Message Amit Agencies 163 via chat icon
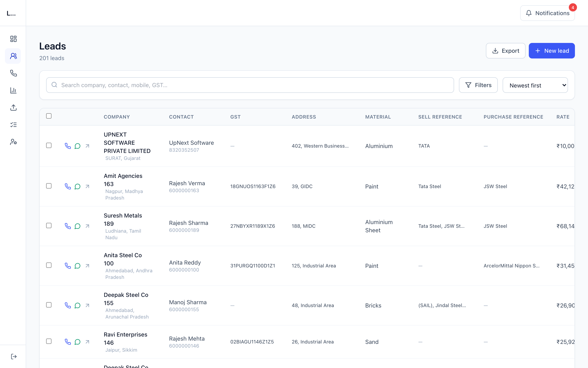Image resolution: width=588 pixels, height=368 pixels. click(78, 186)
